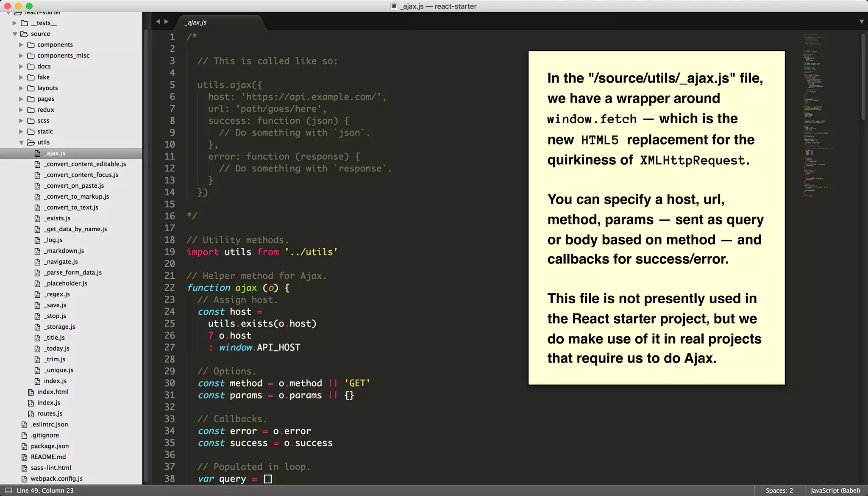Toggle the sidebar panel icon in status bar
868x496 pixels.
[x=8, y=490]
